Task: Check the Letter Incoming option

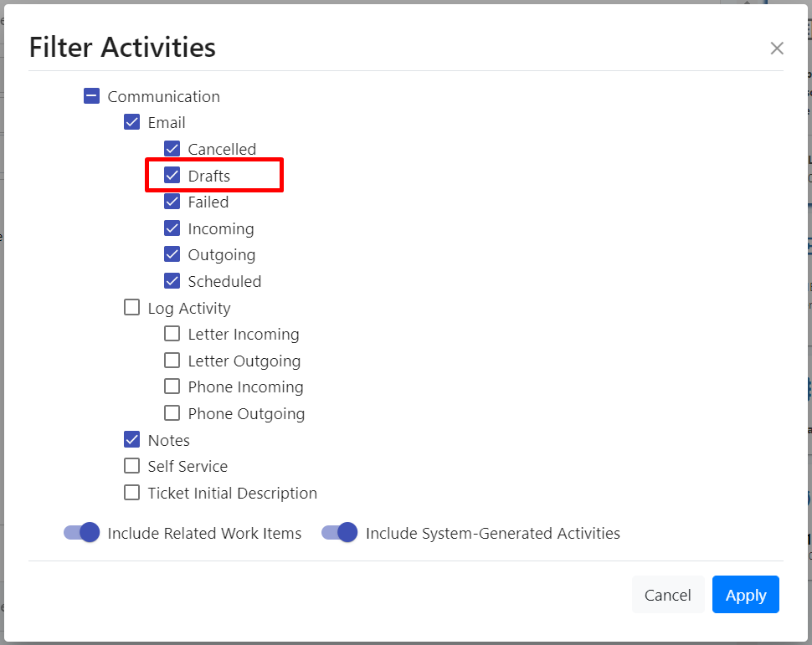Action: pyautogui.click(x=172, y=334)
